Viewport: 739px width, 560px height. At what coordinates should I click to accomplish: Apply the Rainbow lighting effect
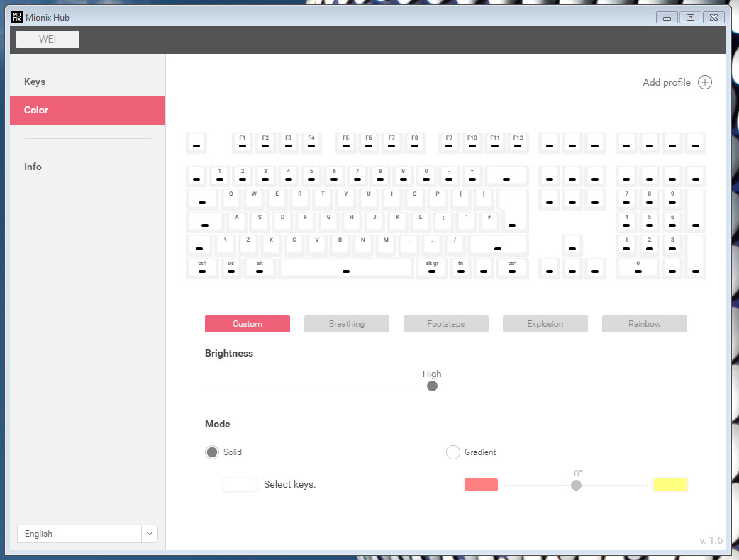pos(644,324)
